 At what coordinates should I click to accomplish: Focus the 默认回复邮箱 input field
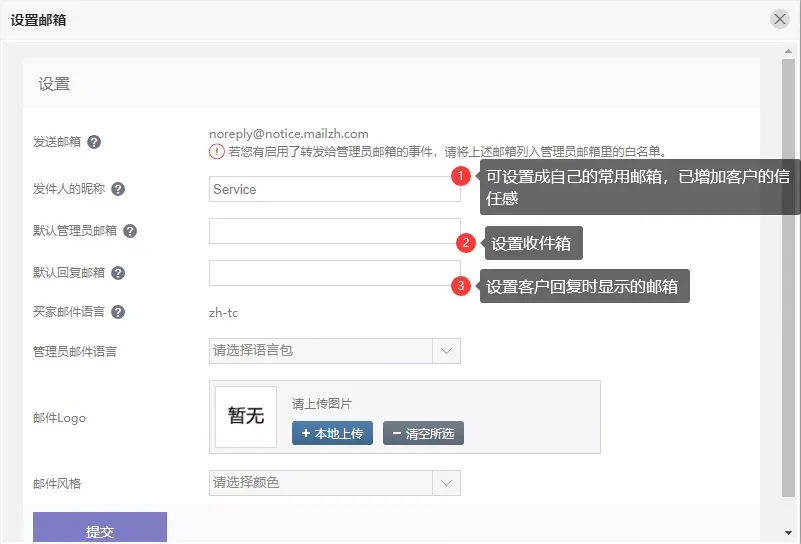point(335,273)
